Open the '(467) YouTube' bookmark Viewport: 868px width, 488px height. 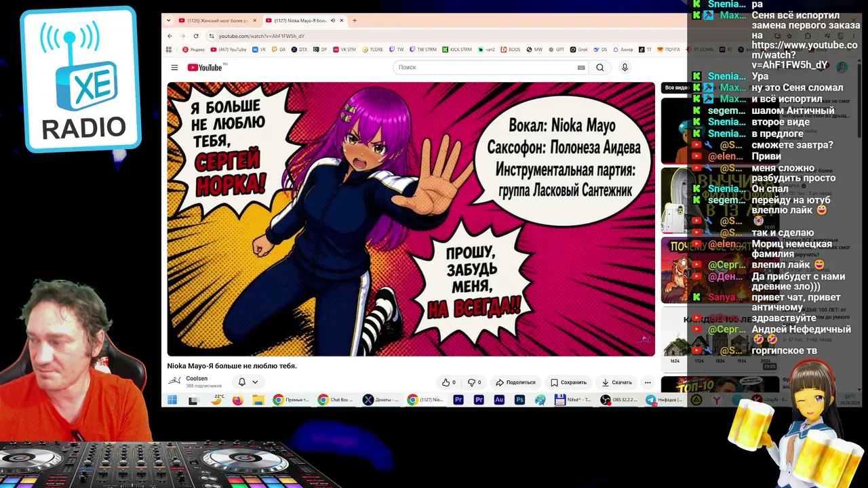229,49
